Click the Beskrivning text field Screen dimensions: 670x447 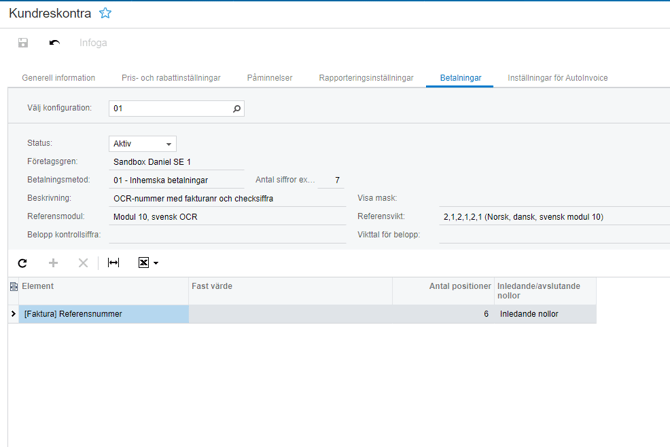[228, 198]
